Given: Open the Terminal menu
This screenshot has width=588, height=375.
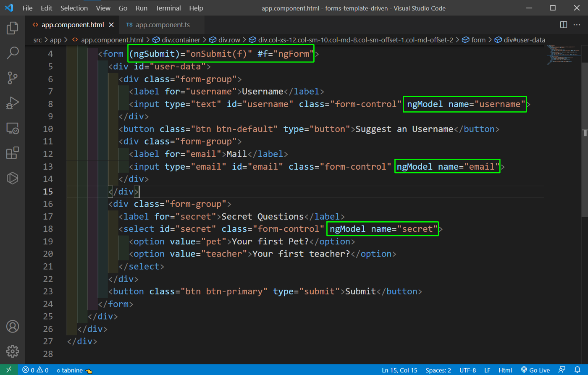Looking at the screenshot, I should [168, 8].
